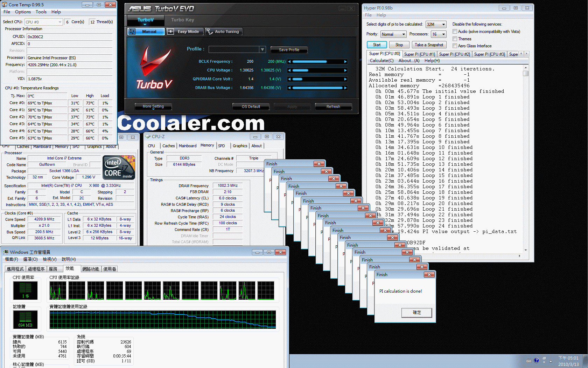Open TurboV Profile dropdown
The width and height of the screenshot is (588, 368).
[262, 49]
